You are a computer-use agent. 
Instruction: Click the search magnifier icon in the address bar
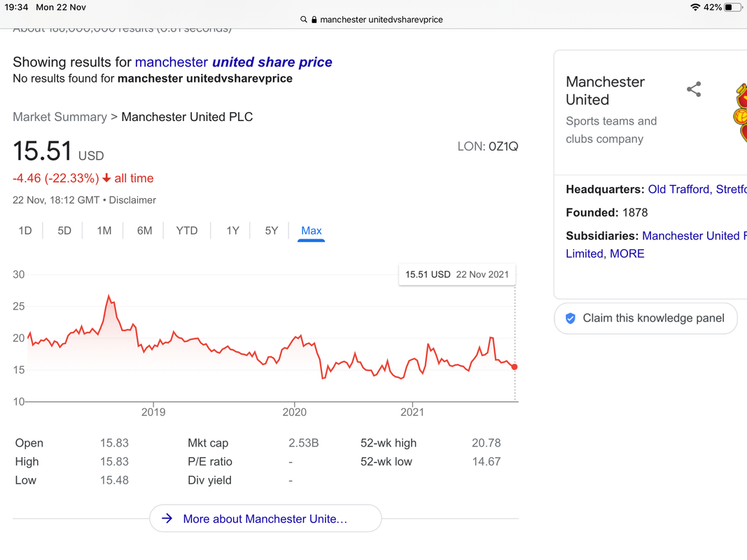pos(303,20)
